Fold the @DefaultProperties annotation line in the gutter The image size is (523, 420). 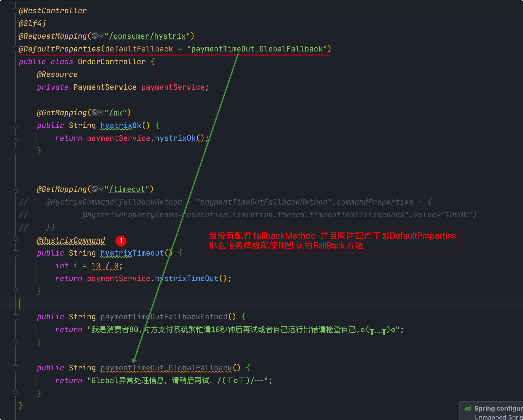(15, 49)
